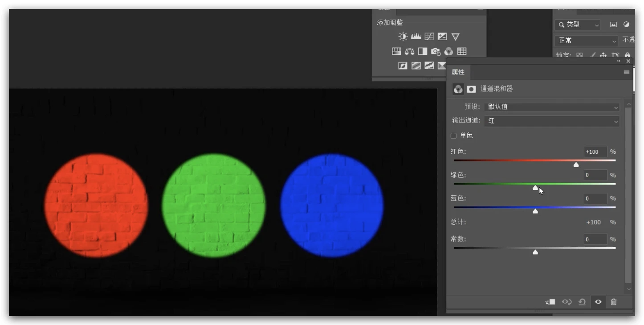644x325 pixels.
Task: Add a Photo Filter adjustment
Action: [x=436, y=51]
